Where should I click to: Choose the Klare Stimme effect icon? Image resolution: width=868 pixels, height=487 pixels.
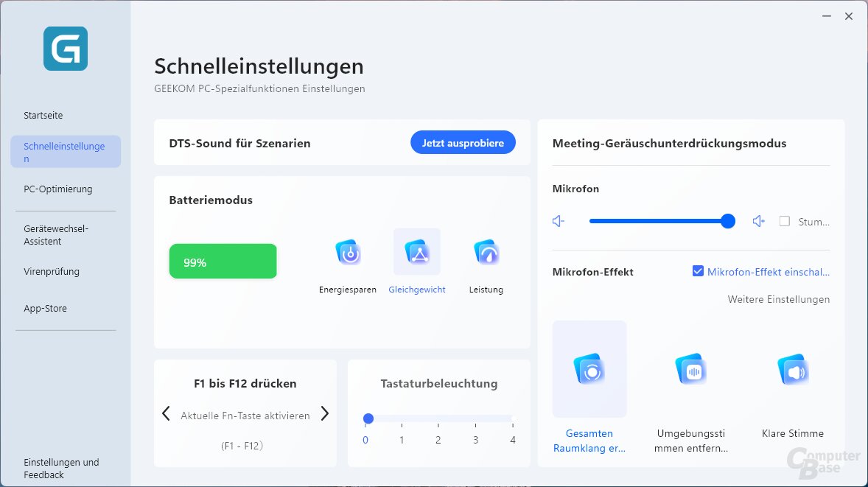792,368
